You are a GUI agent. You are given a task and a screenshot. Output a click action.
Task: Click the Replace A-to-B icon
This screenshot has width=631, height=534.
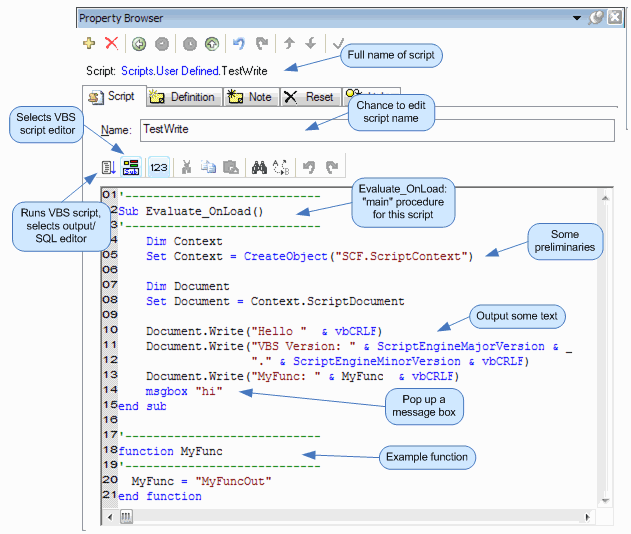[281, 167]
